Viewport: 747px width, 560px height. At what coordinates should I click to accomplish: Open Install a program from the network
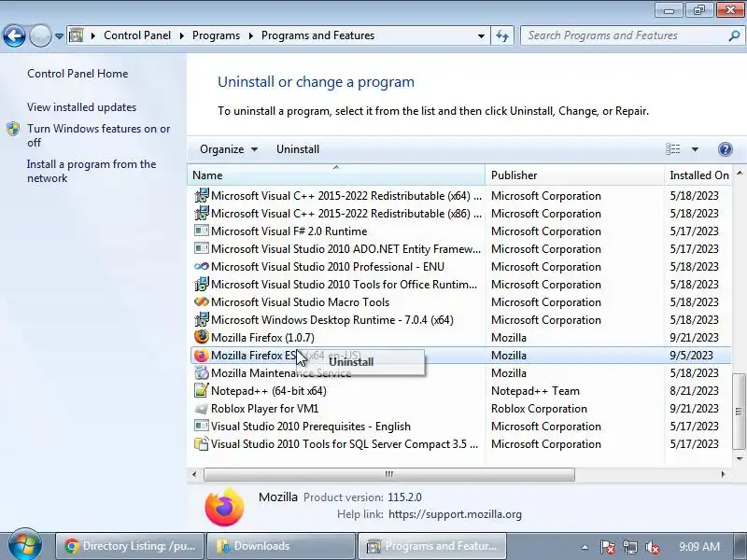click(92, 171)
